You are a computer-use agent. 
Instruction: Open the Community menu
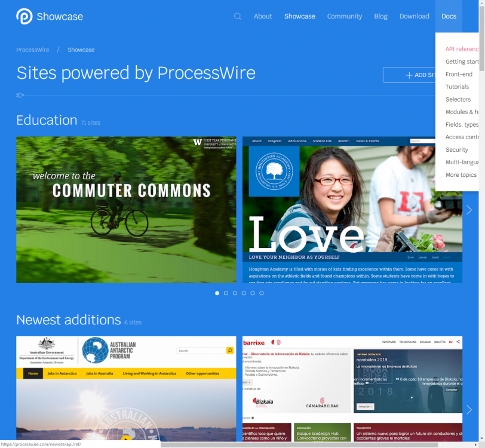tap(345, 16)
